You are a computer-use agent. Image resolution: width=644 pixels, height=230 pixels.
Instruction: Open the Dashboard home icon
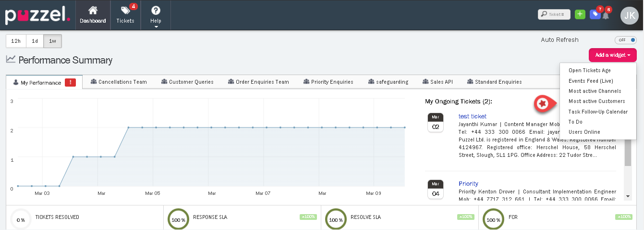point(93,11)
